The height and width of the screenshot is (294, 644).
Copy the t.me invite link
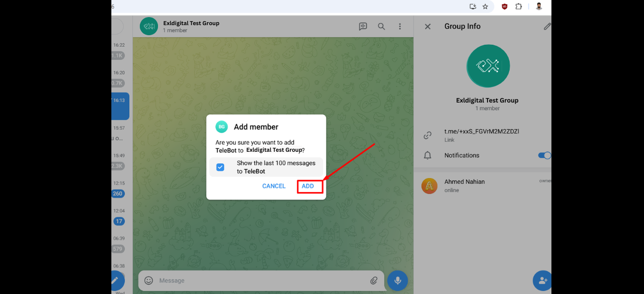481,132
